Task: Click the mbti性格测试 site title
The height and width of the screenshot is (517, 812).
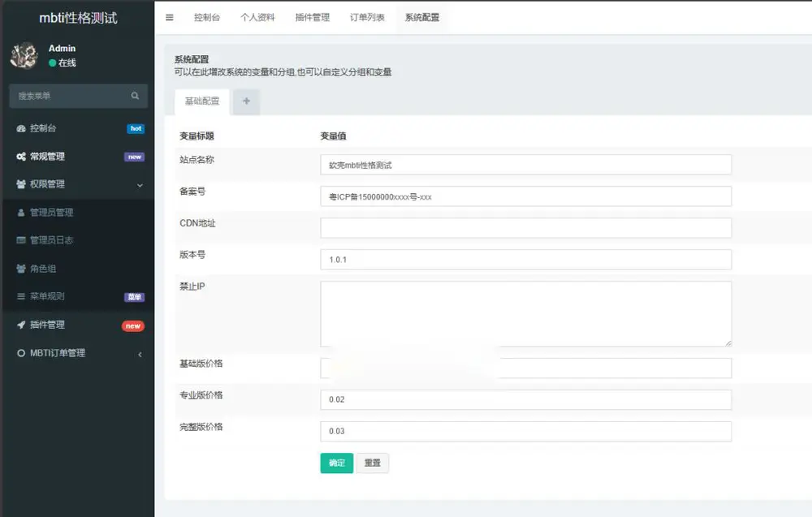Action: (78, 18)
